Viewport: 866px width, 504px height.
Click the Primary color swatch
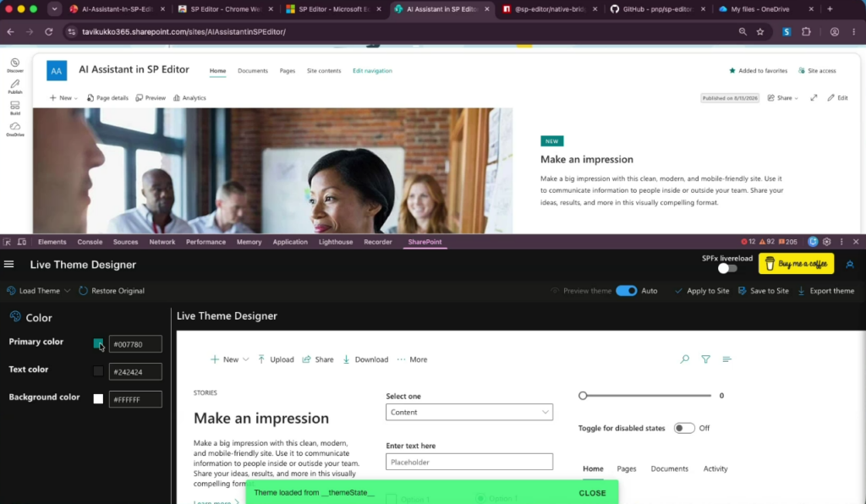coord(98,344)
